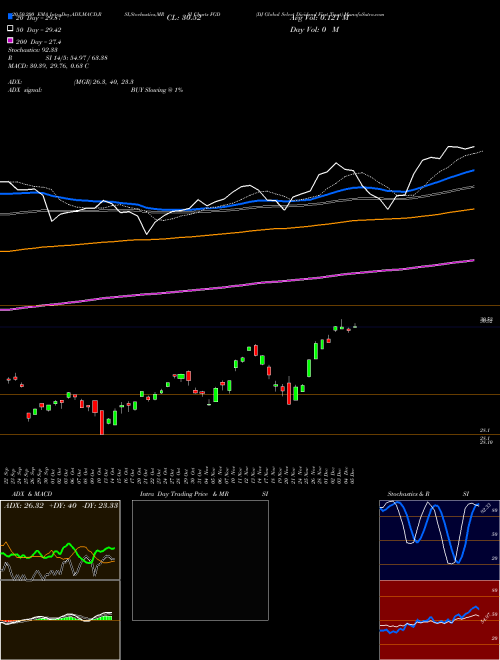This screenshot has width=500, height=660.
Task: Click the 'Intra Day Trading Price & MR' title
Action: click(x=184, y=494)
